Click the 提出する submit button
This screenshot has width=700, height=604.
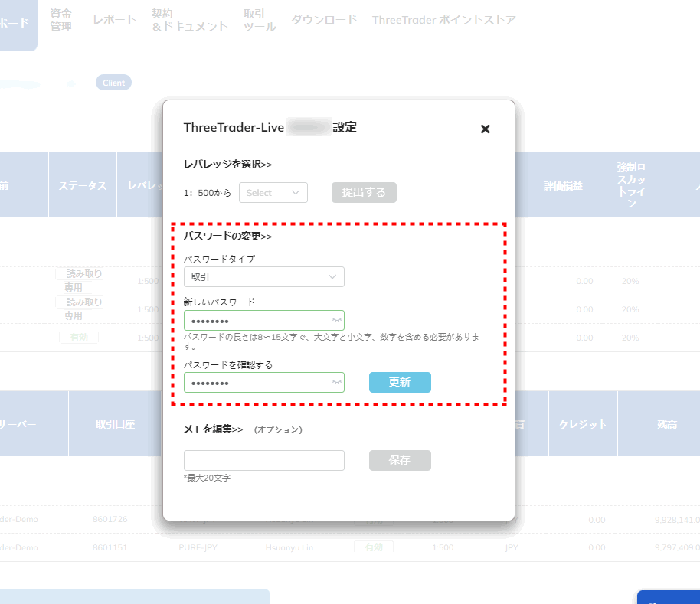(364, 193)
